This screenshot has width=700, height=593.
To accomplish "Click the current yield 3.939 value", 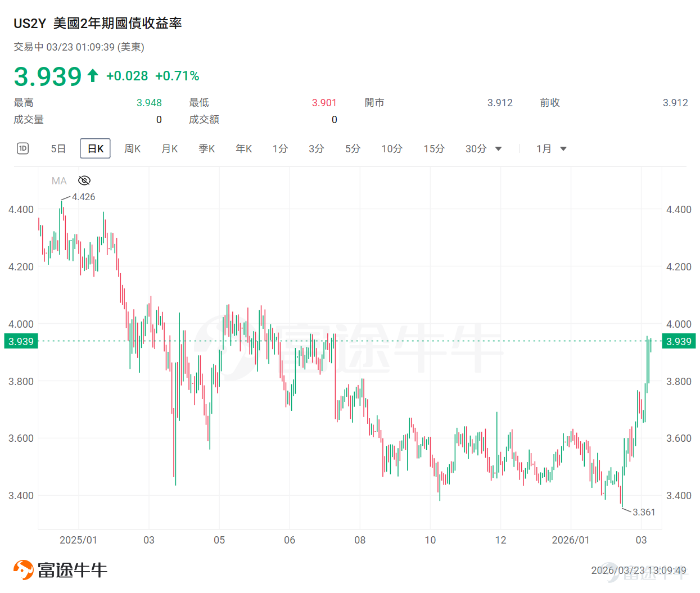I will [48, 76].
